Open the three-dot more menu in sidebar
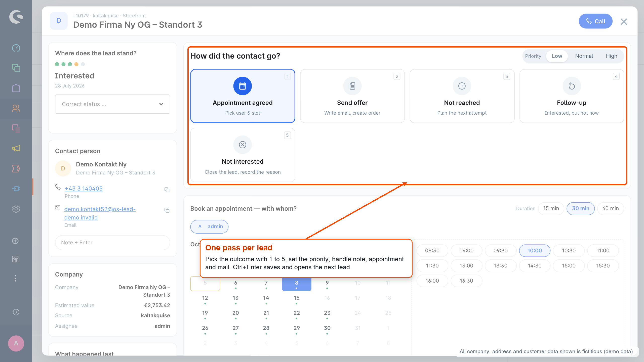 click(15, 278)
